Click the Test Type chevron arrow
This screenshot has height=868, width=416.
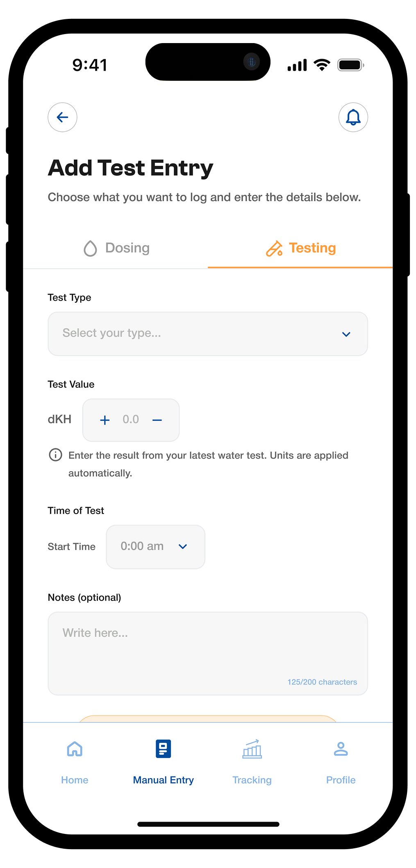[346, 334]
